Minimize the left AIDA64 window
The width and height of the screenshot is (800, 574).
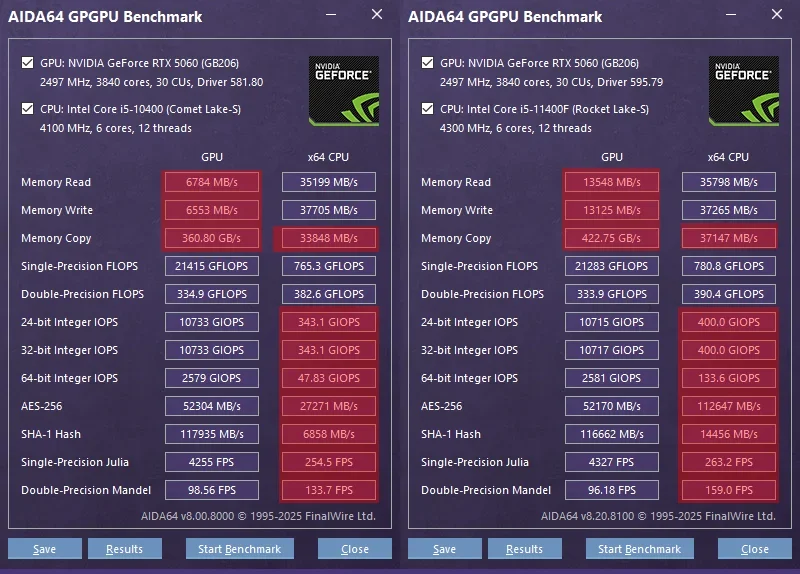pos(331,15)
